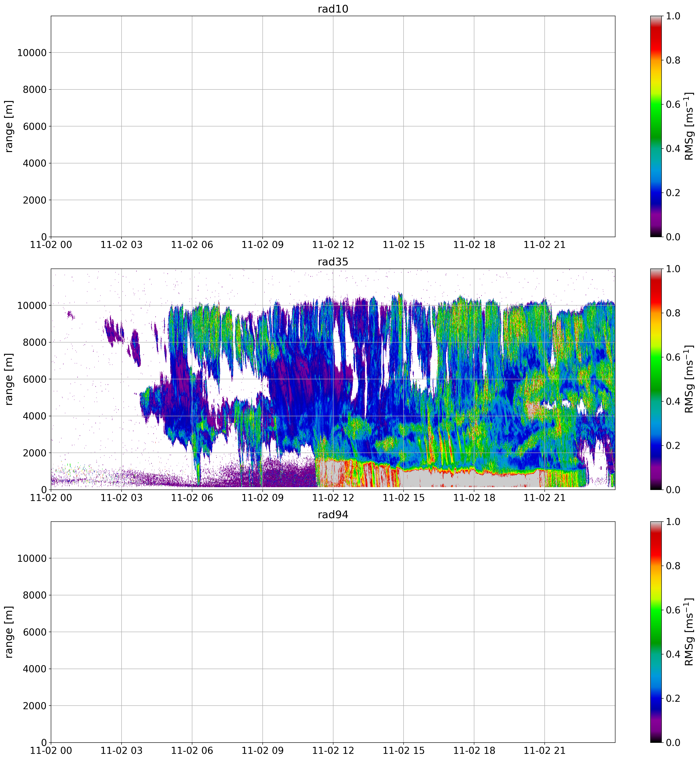700x760 pixels.
Task: Click the 6000 range tick on rad94
Action: pos(34,632)
